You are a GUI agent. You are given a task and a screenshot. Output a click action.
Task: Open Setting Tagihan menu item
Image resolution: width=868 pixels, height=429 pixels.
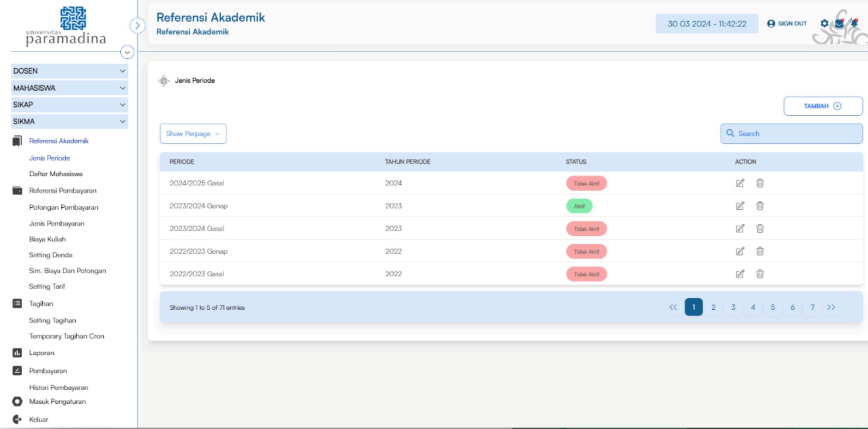[x=53, y=320]
